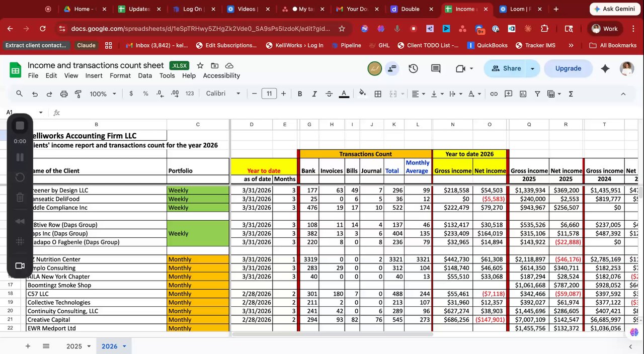Open the Tracker IMS bookmark
Screen dimensions: 644x354
pos(535,45)
